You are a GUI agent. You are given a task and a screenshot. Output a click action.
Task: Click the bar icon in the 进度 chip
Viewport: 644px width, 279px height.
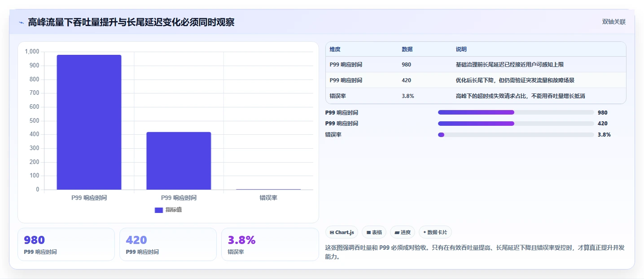(x=397, y=232)
